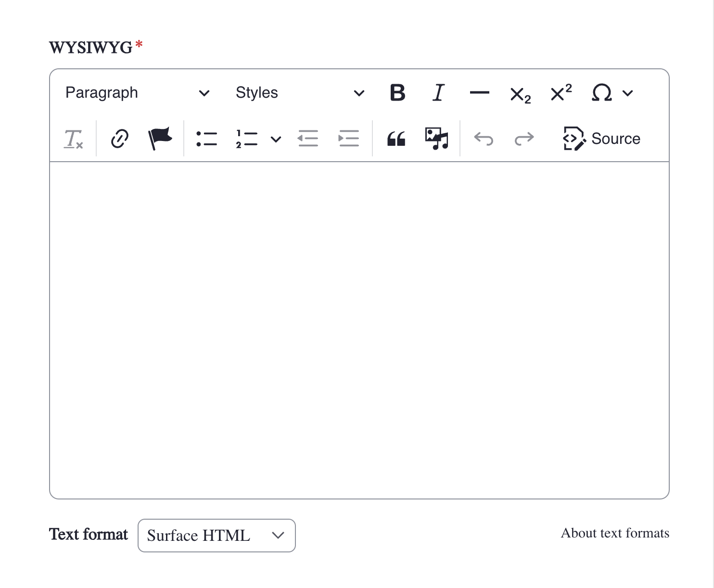Apply superscript formatting

tap(561, 92)
